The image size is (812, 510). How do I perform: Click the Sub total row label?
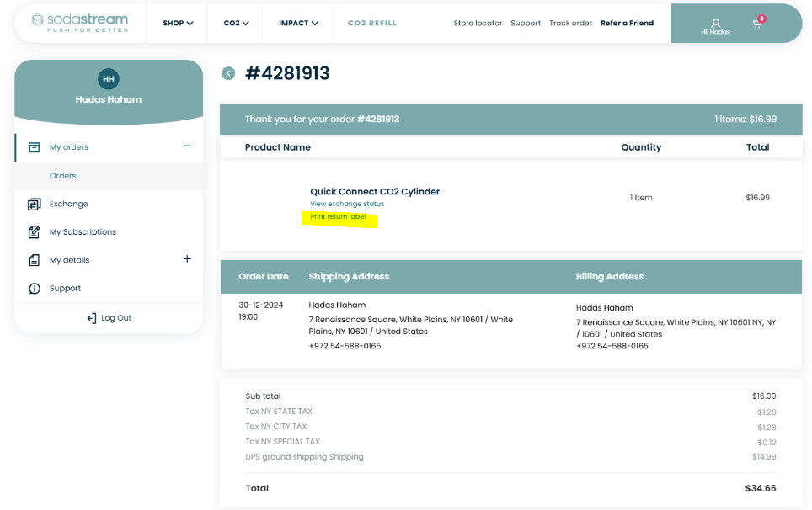pos(263,396)
